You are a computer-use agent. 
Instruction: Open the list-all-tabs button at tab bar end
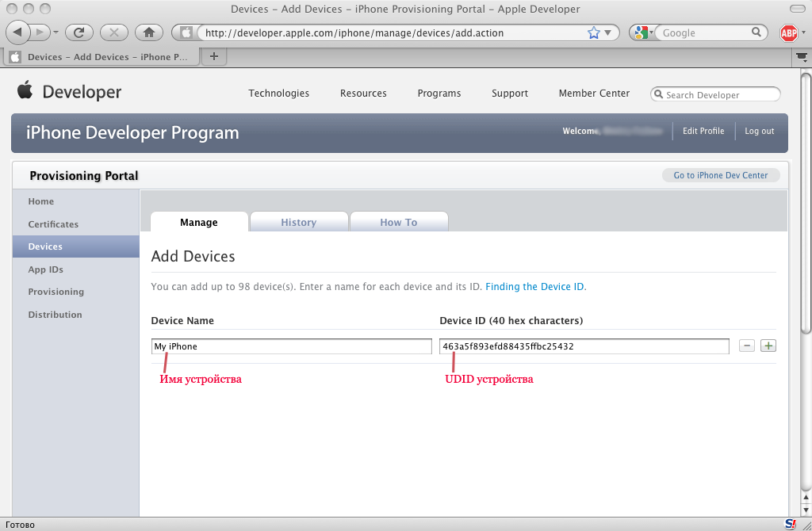coord(802,57)
